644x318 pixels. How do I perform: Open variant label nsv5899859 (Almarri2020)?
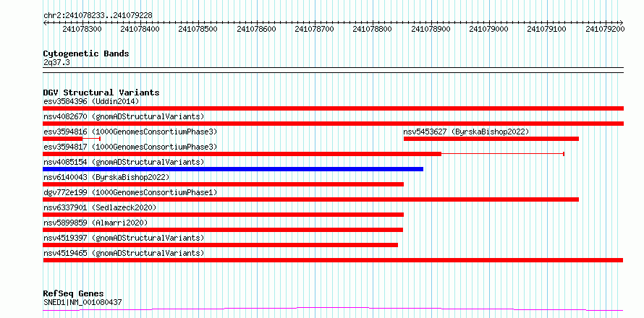(x=95, y=223)
